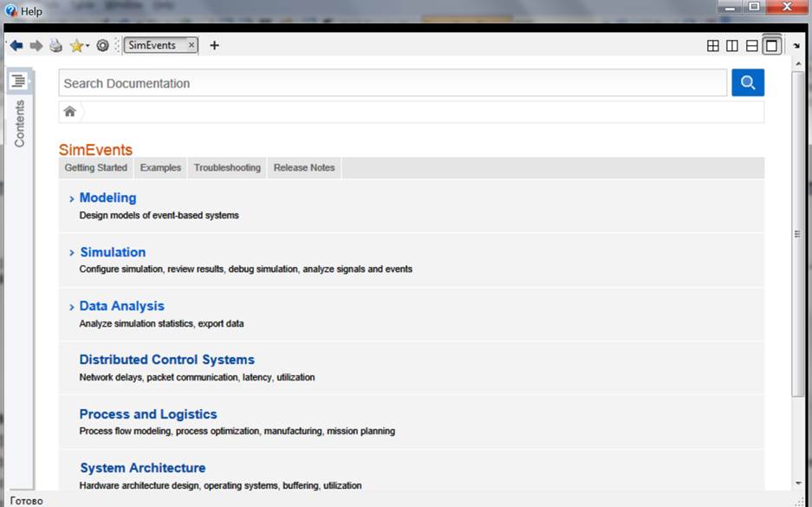Viewport: 812px width, 507px height.
Task: Click the vertical Contents label
Action: coord(19,124)
